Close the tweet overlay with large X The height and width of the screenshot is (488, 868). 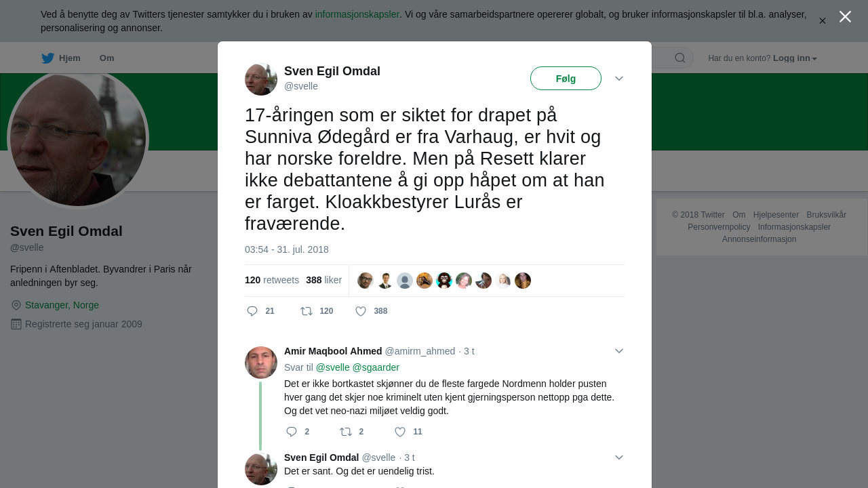pyautogui.click(x=845, y=17)
